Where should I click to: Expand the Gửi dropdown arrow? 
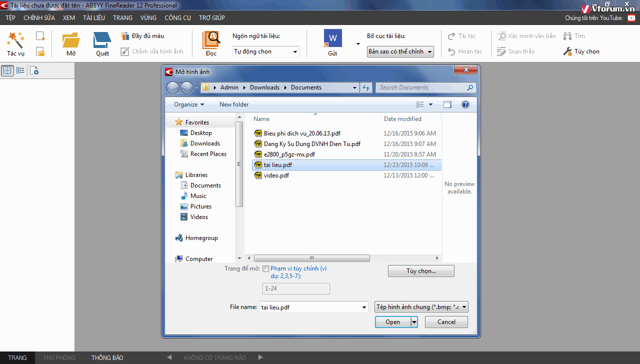358,44
